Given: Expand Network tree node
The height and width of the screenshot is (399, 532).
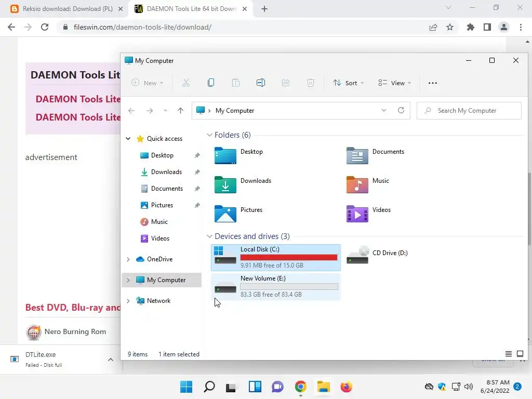Looking at the screenshot, I should (x=128, y=301).
